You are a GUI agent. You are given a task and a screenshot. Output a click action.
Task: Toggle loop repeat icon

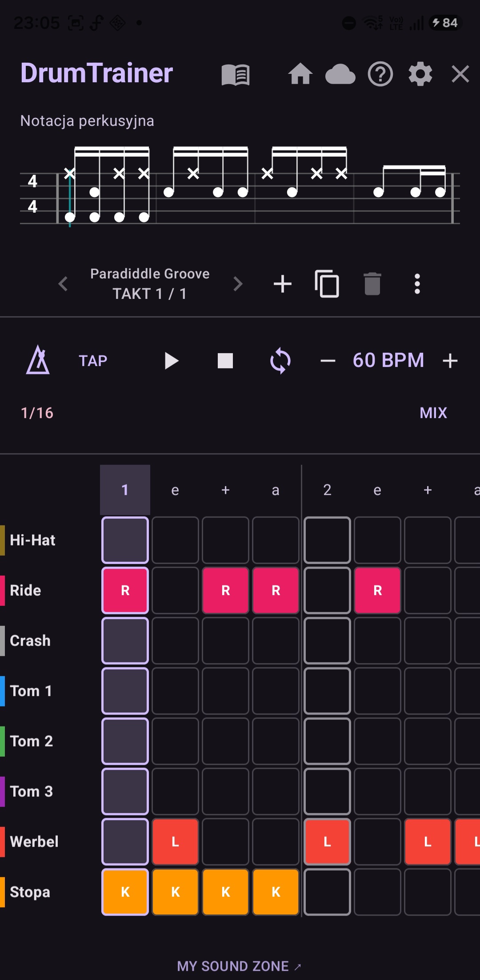tap(280, 361)
